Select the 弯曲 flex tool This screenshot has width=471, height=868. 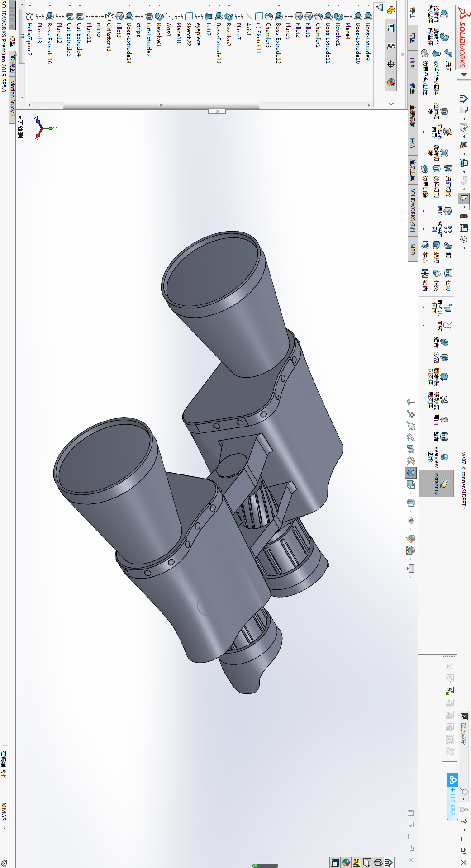[440, 420]
